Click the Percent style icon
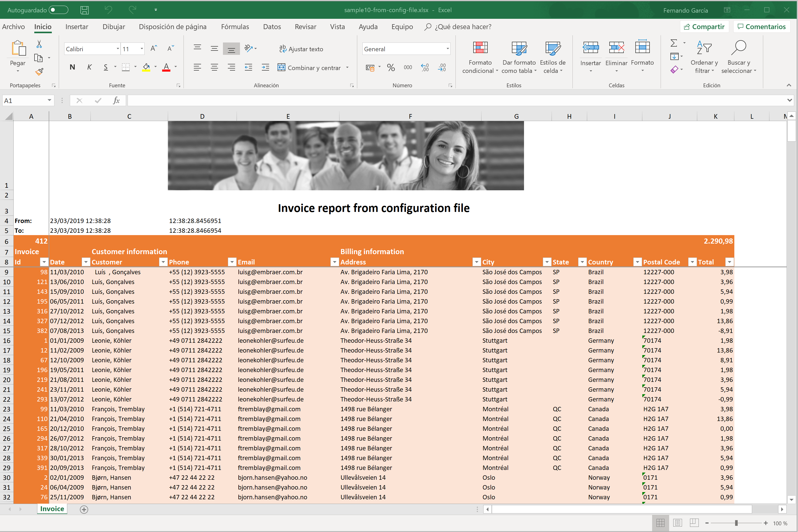The height and width of the screenshot is (532, 798). click(x=391, y=67)
